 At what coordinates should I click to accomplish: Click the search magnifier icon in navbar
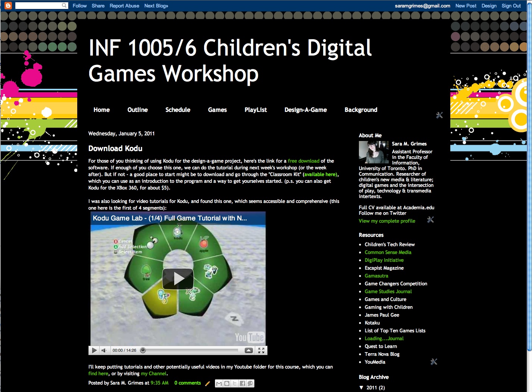tap(64, 6)
